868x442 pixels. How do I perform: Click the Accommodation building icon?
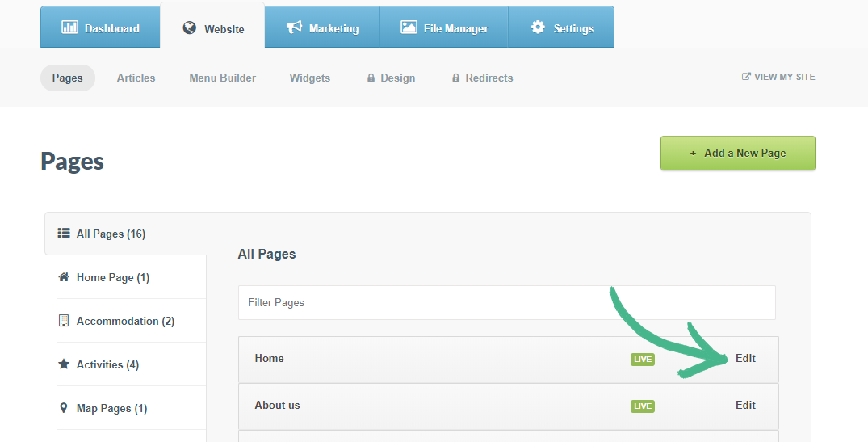pos(64,321)
